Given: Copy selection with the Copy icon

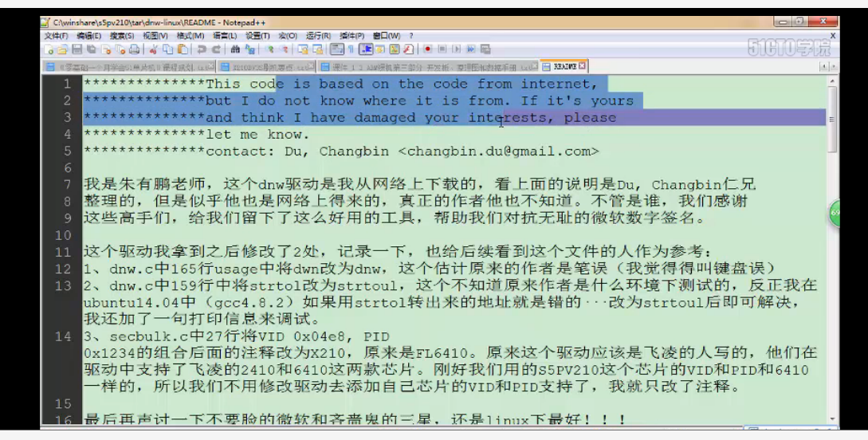Looking at the screenshot, I should (x=167, y=49).
